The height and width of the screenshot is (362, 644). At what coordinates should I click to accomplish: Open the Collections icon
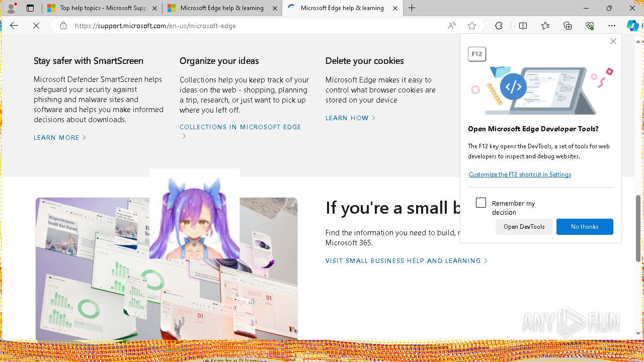click(x=568, y=26)
